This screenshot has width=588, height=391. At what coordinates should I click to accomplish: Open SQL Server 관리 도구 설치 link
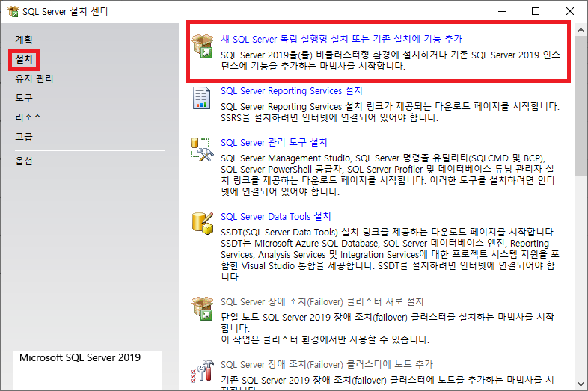[x=274, y=143]
